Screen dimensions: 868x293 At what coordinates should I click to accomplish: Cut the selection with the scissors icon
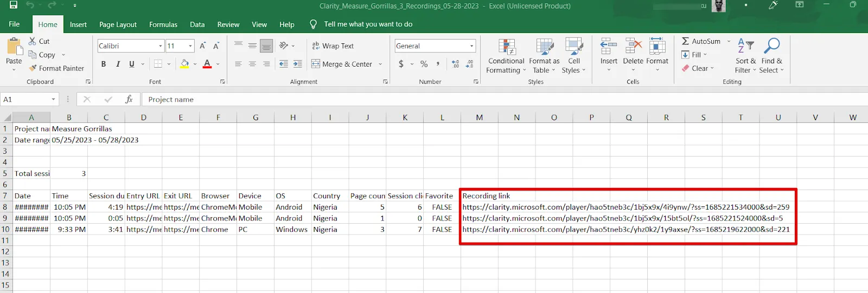pyautogui.click(x=33, y=41)
